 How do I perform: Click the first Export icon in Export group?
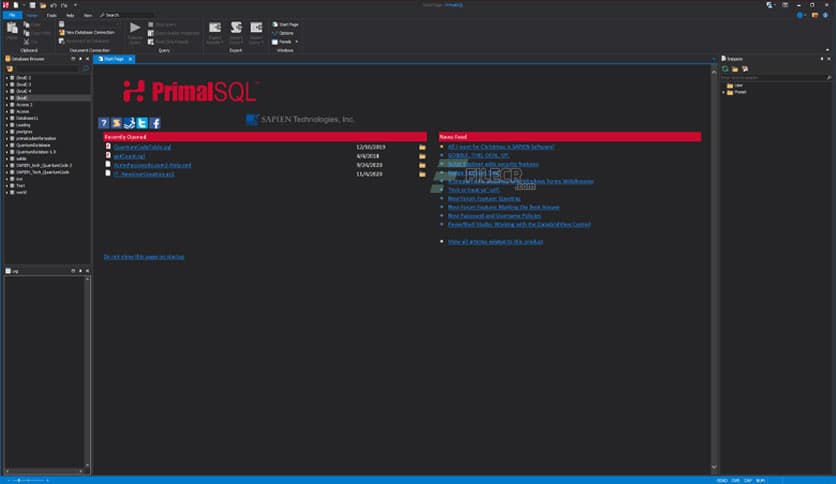tap(215, 28)
